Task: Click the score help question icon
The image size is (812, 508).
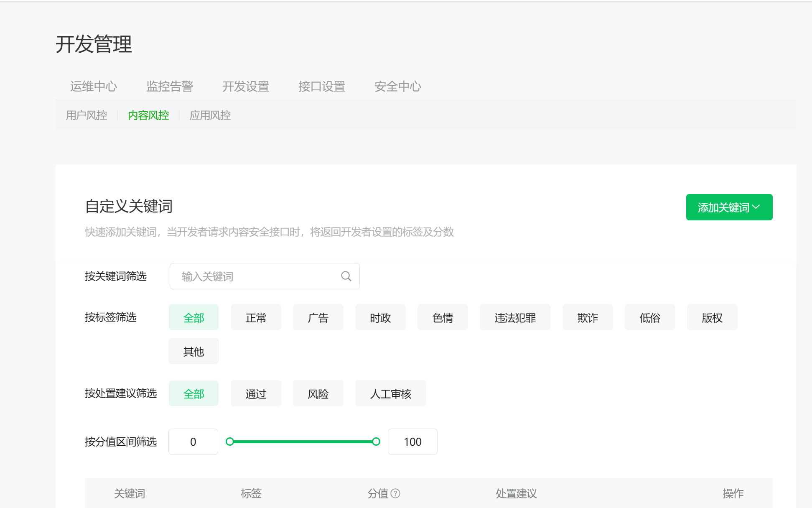Action: click(x=395, y=493)
